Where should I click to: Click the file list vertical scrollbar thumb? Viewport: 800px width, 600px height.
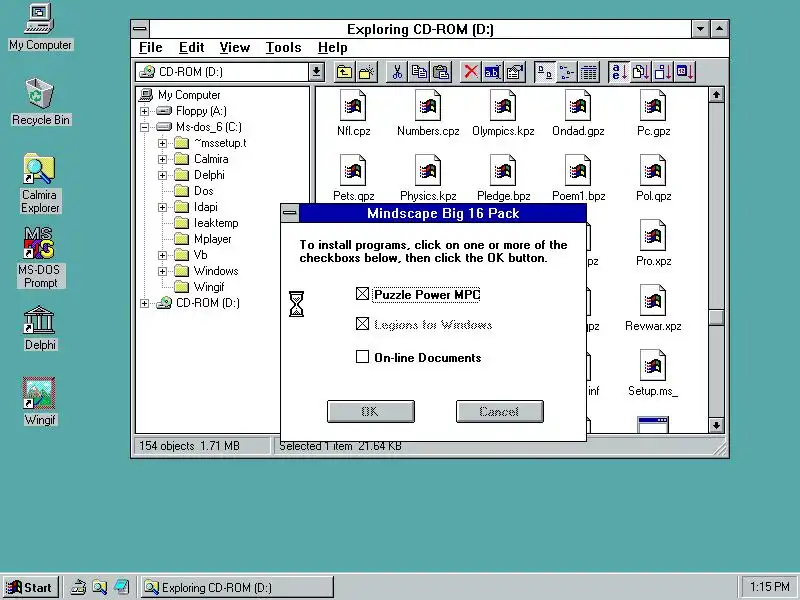pyautogui.click(x=716, y=317)
